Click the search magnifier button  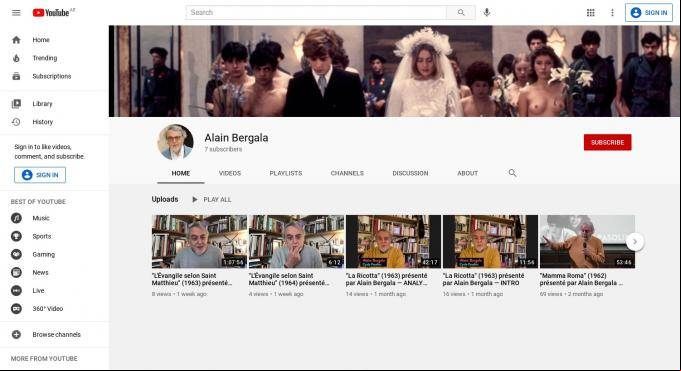(x=461, y=13)
